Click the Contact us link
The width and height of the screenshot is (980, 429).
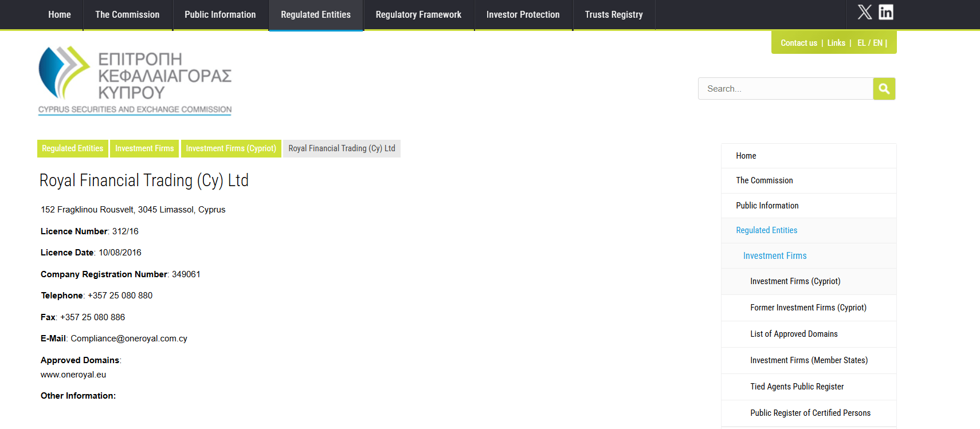[x=799, y=43]
